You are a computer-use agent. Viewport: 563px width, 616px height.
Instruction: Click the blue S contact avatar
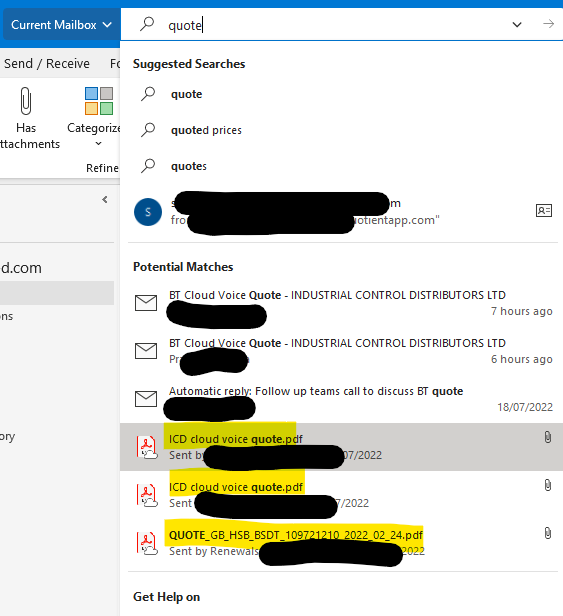148,212
